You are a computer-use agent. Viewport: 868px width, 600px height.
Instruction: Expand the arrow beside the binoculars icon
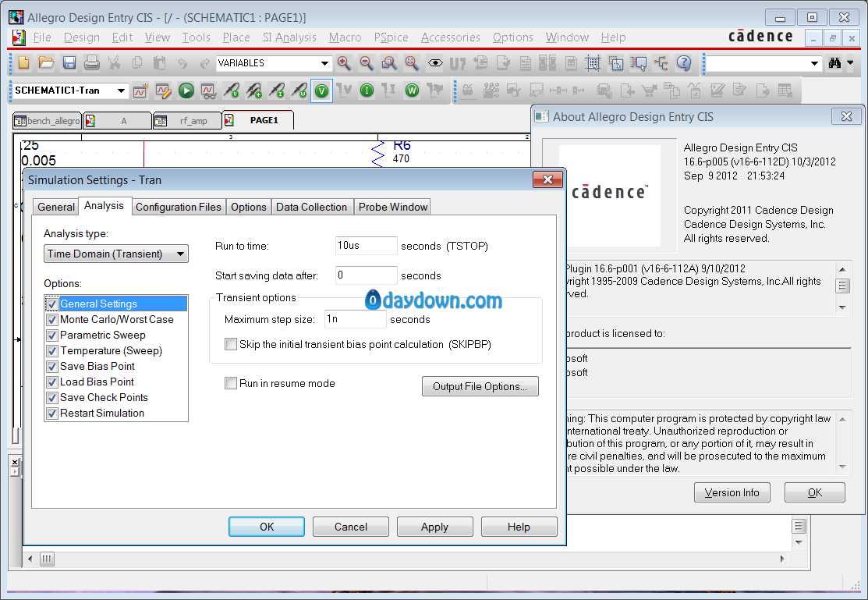tap(850, 63)
